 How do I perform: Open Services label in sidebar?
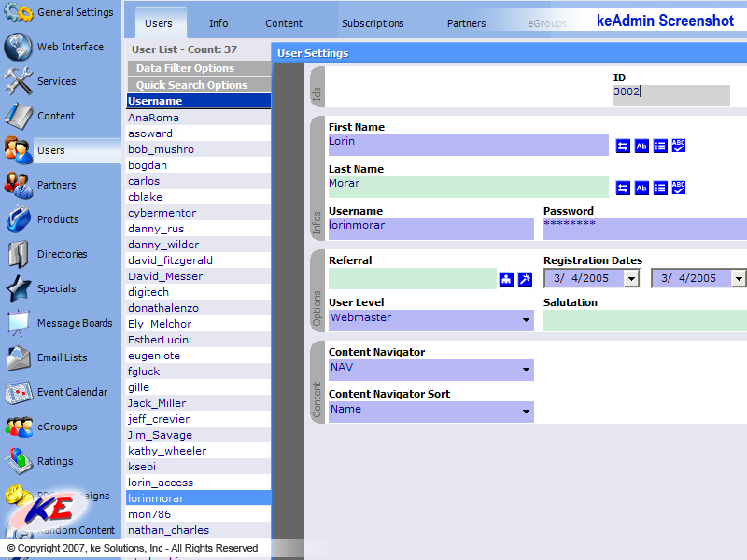coord(57,81)
